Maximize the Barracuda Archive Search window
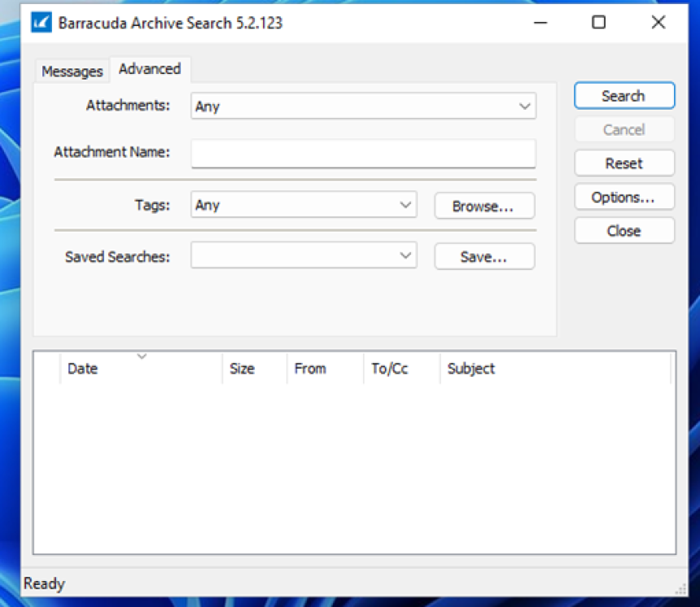The image size is (700, 607). pyautogui.click(x=598, y=22)
